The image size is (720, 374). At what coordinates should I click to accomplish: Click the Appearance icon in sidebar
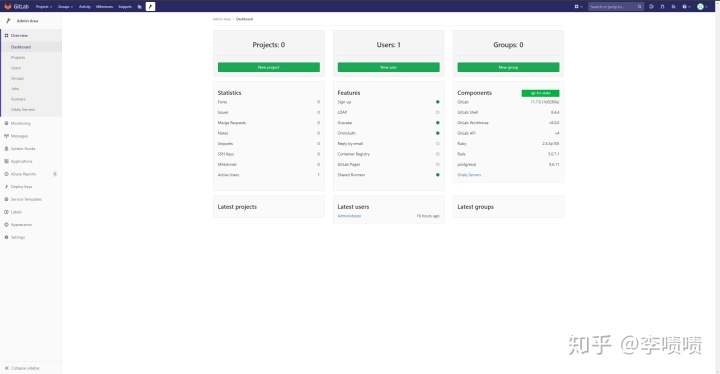tap(6, 225)
